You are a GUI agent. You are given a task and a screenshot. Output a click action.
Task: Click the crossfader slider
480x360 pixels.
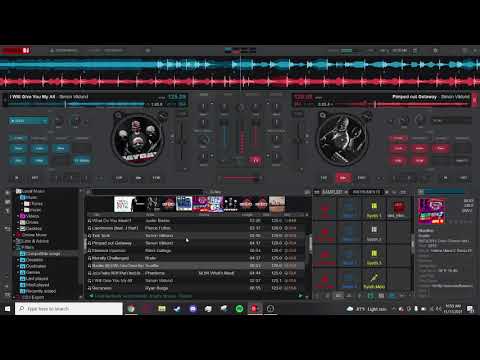(240, 179)
